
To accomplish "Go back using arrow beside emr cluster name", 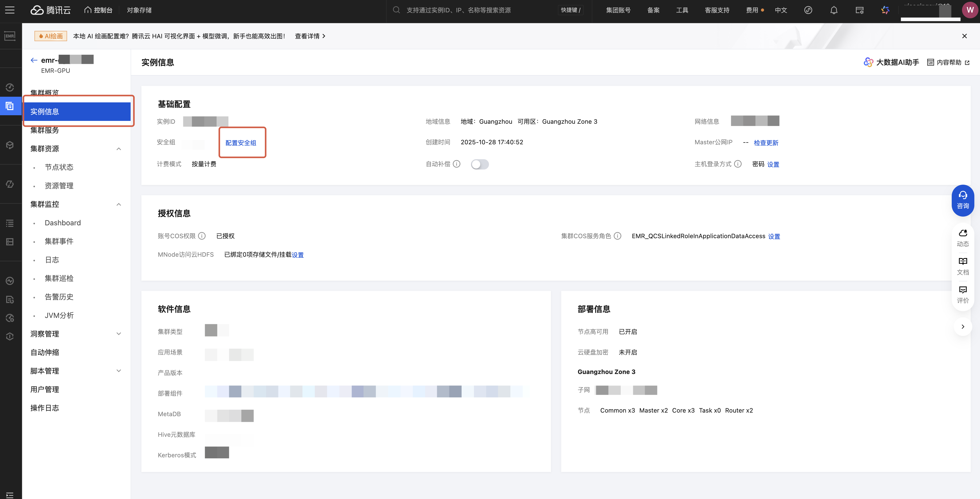I will (x=34, y=60).
